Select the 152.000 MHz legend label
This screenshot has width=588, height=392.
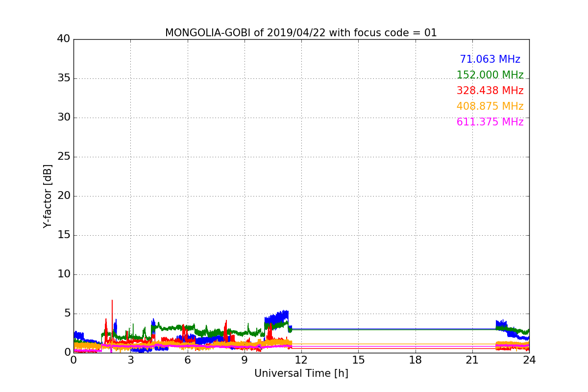coord(490,75)
